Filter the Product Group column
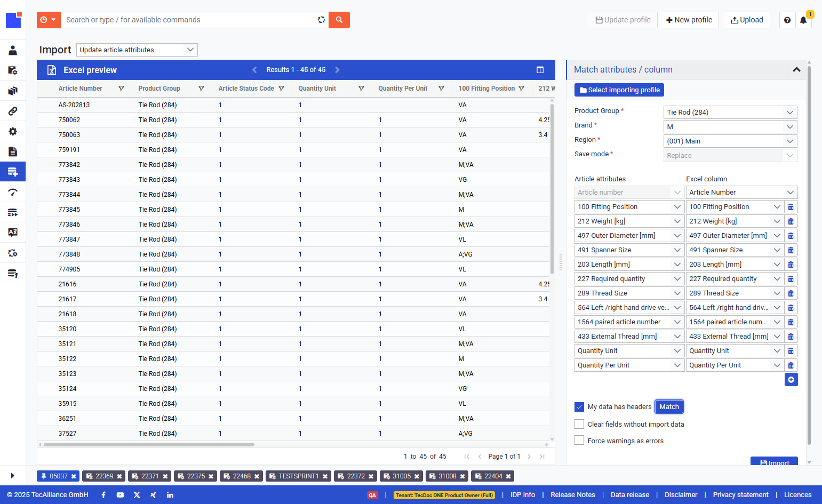The width and height of the screenshot is (822, 504). coord(201,89)
